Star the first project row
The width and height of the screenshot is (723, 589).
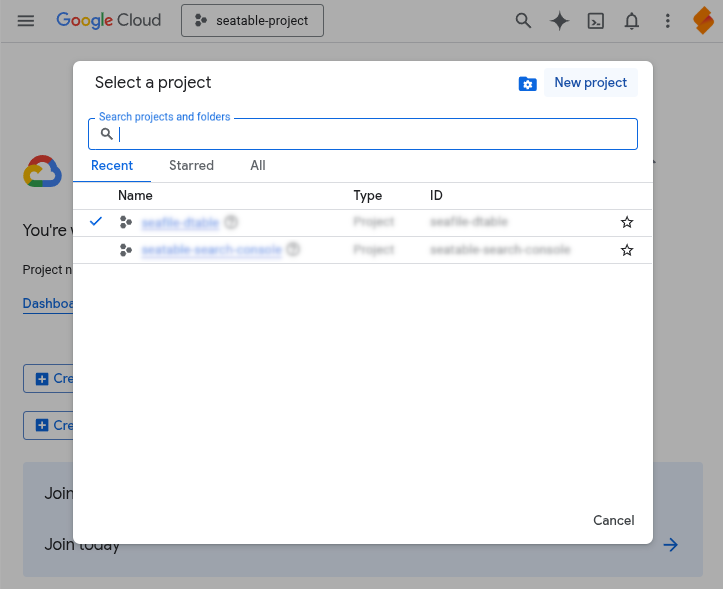point(627,222)
